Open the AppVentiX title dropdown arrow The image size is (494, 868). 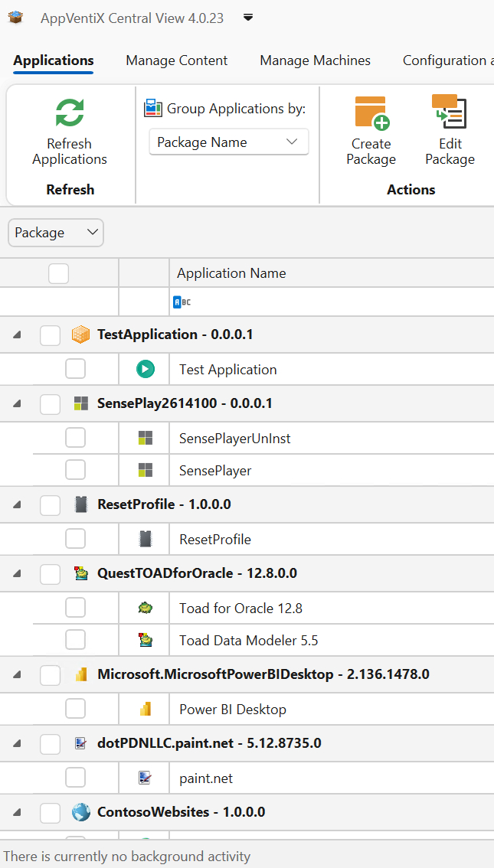click(248, 18)
